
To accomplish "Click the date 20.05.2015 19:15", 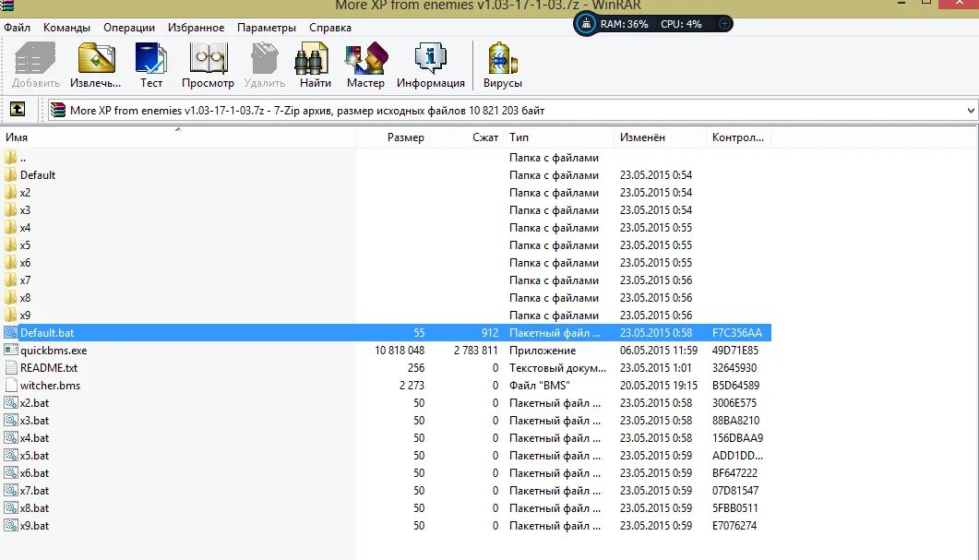I will (x=659, y=386).
